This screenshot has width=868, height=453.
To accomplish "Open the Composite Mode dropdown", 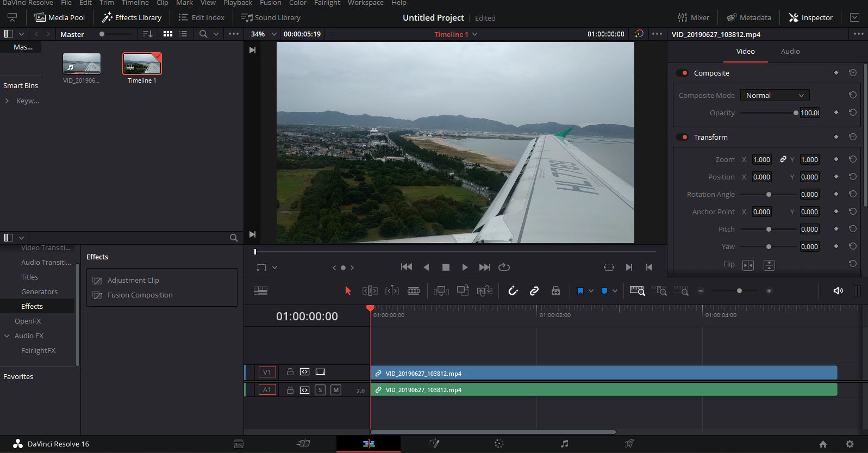I will click(x=775, y=95).
